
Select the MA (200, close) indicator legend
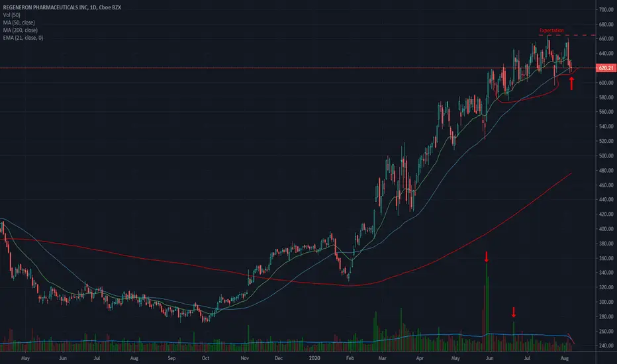click(x=20, y=30)
